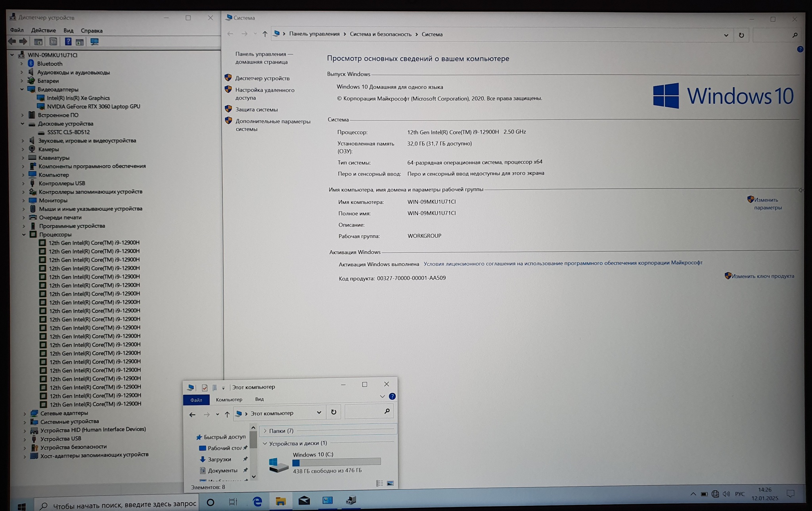
Task: Open Task View from the taskbar
Action: coord(233,502)
